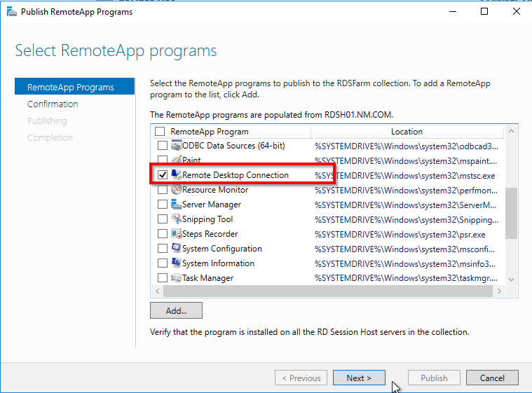Check the Server Manager checkbox
Screen dimensions: 532x393
(x=163, y=205)
